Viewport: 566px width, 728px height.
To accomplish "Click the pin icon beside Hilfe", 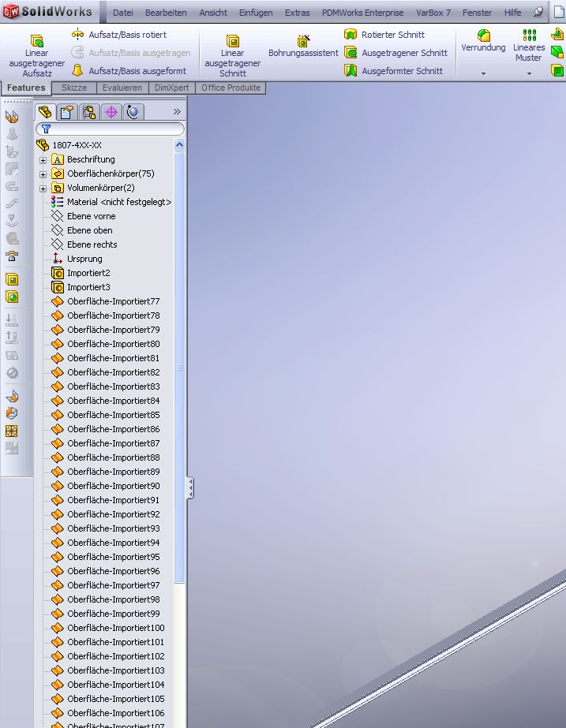I will pyautogui.click(x=538, y=12).
